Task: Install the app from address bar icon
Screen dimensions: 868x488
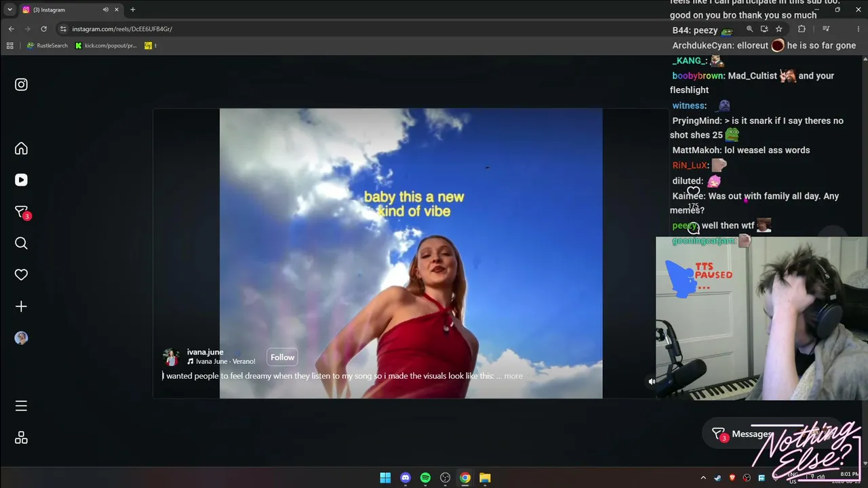Action: coord(764,29)
